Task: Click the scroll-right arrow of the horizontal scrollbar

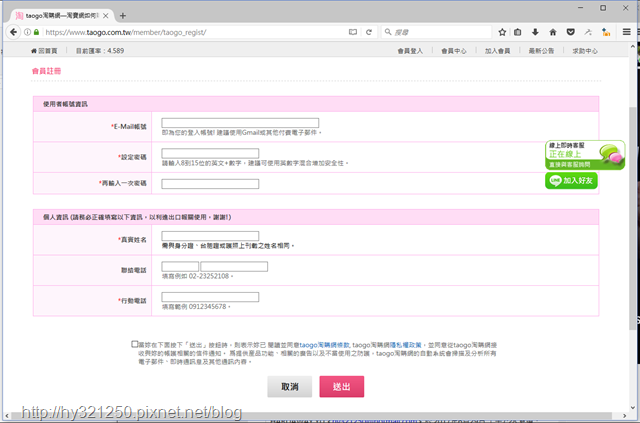Action: tap(624, 416)
